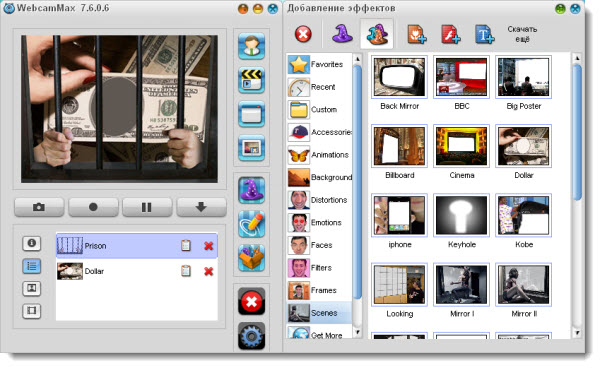Open the Background category
Screen dimensions: 600x368
tap(319, 177)
